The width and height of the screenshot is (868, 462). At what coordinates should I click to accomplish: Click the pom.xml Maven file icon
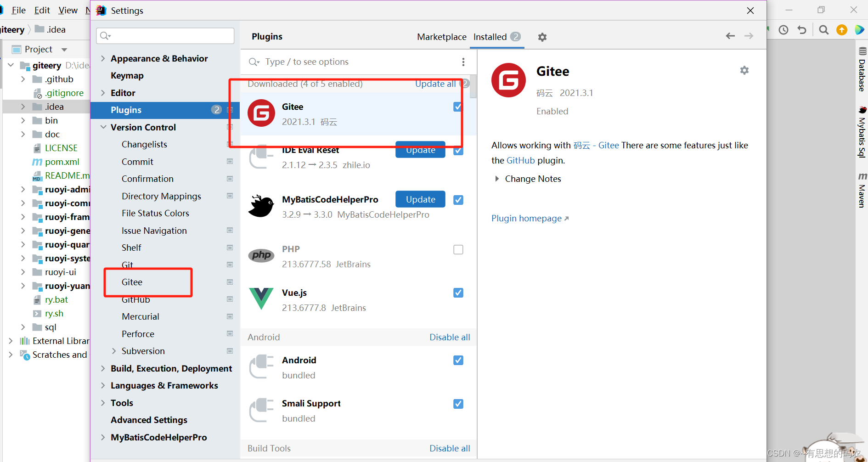37,162
